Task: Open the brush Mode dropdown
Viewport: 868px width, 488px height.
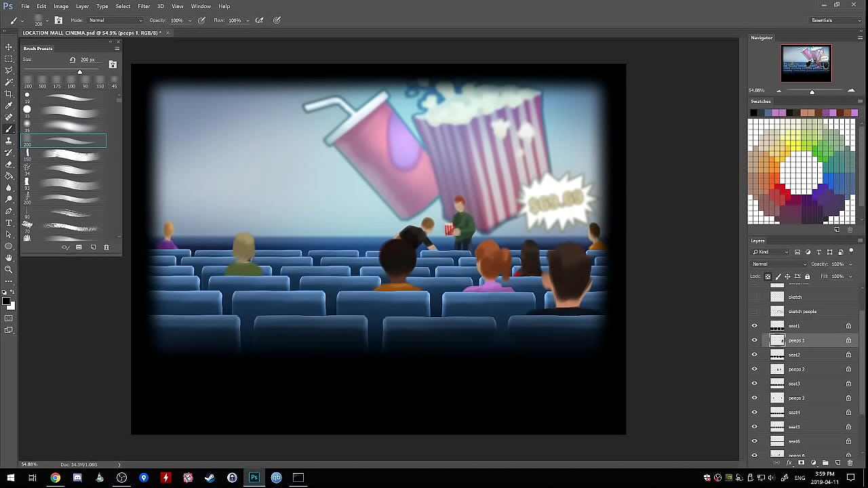Action: pos(115,20)
